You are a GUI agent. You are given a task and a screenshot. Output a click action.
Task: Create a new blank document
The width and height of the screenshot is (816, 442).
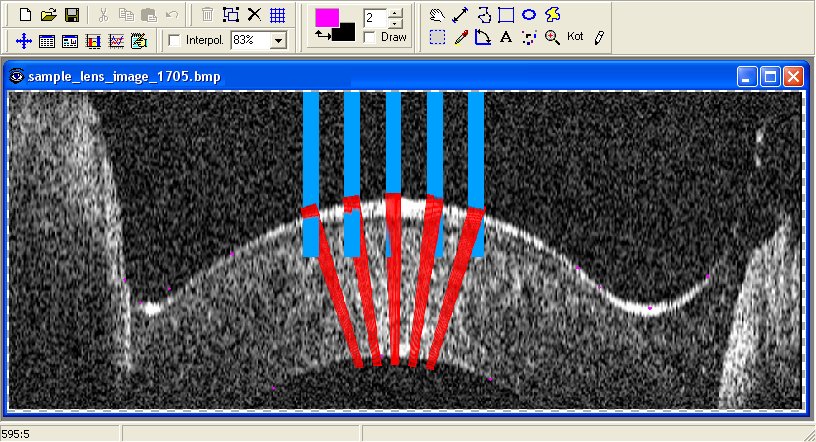(x=24, y=15)
